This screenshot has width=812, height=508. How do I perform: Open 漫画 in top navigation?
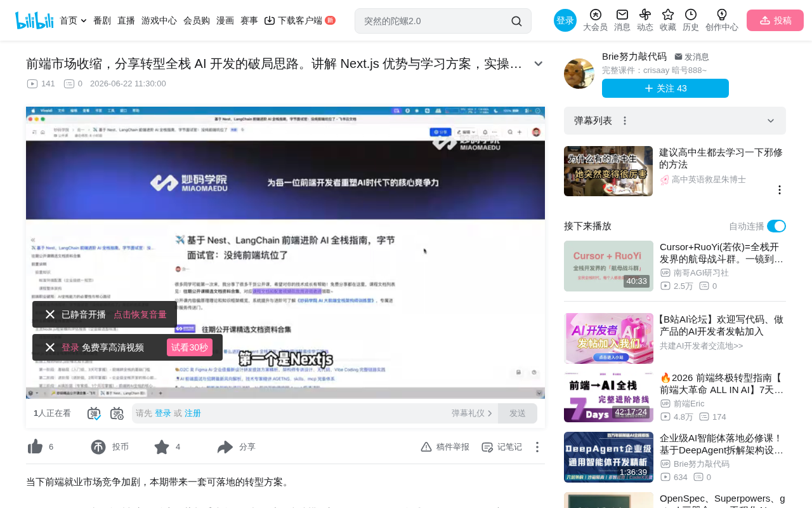pos(225,20)
